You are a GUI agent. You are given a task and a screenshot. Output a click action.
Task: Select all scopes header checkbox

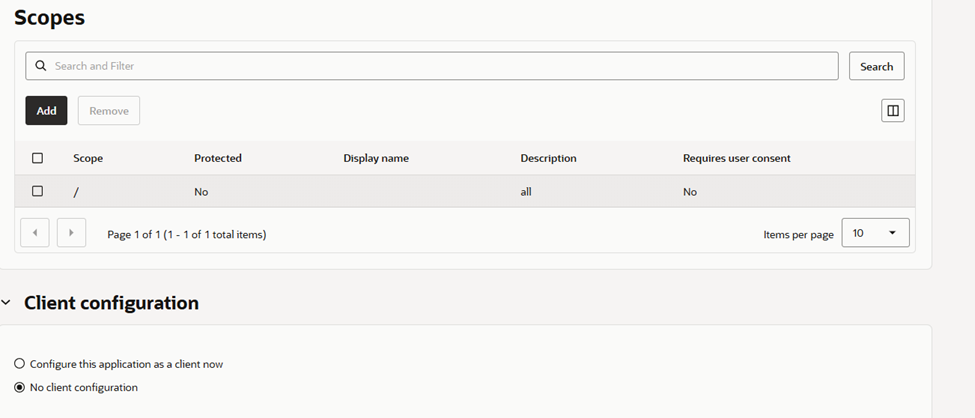tap(38, 158)
